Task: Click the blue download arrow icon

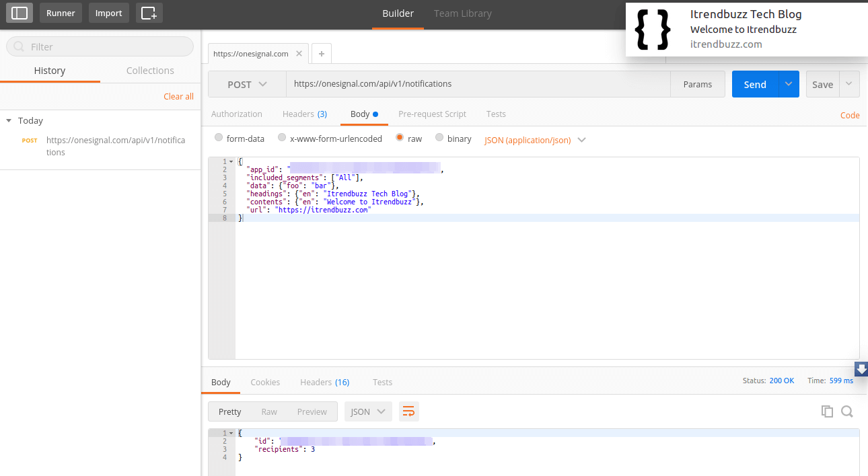Action: 861,368
